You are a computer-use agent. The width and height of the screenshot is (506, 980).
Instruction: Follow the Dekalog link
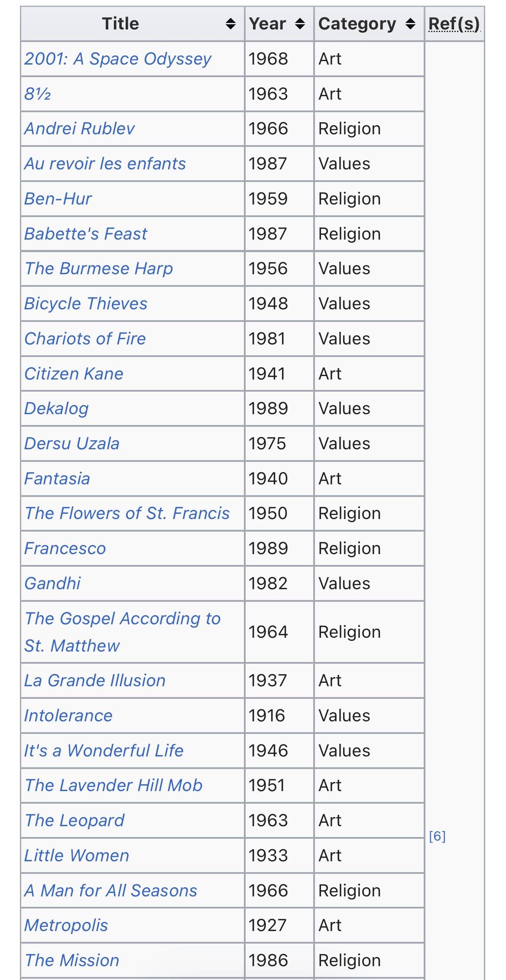click(x=56, y=409)
